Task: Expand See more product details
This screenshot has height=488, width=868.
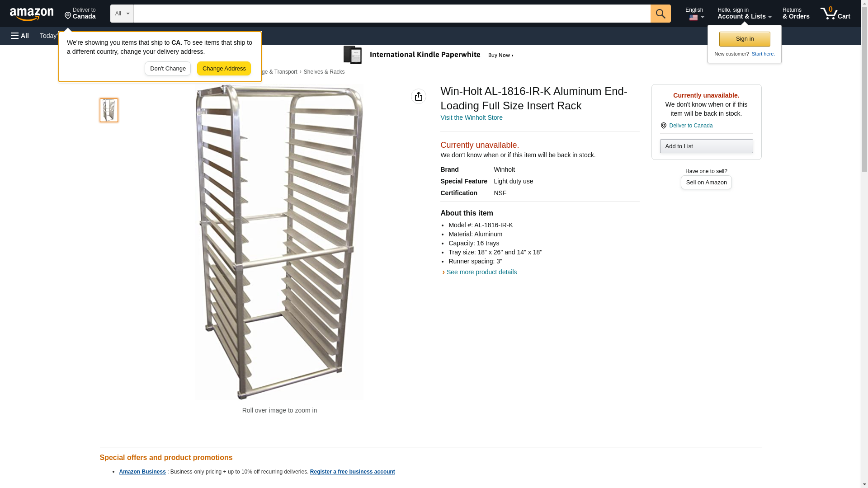Action: (x=481, y=272)
